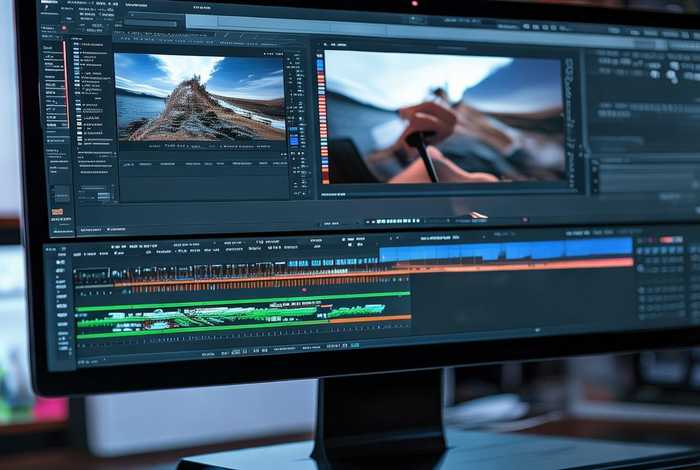Click the top icon in the vertical tool strip
Screen dimensions: 700x470
tap(294, 59)
